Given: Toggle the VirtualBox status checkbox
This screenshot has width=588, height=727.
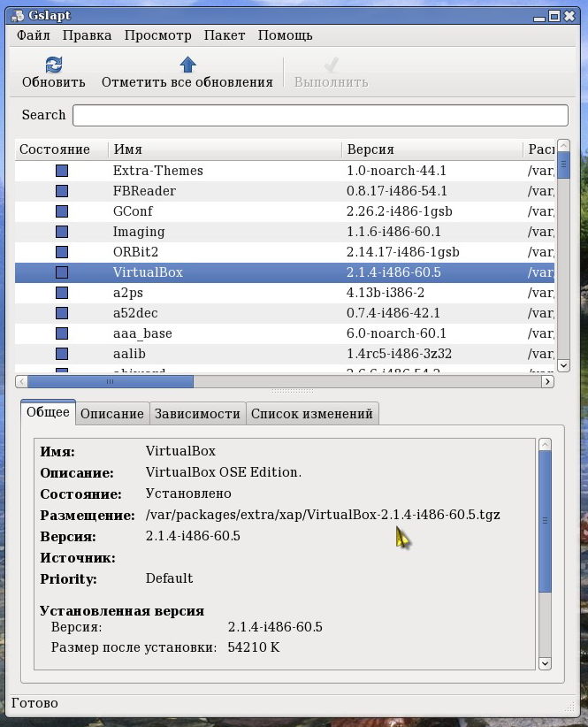Looking at the screenshot, I should pyautogui.click(x=62, y=272).
